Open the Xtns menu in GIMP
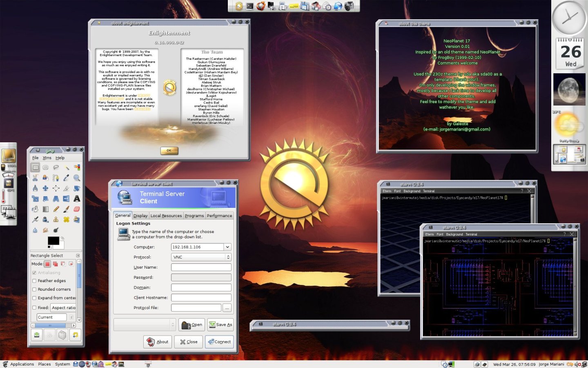The width and height of the screenshot is (588, 368). tap(47, 158)
